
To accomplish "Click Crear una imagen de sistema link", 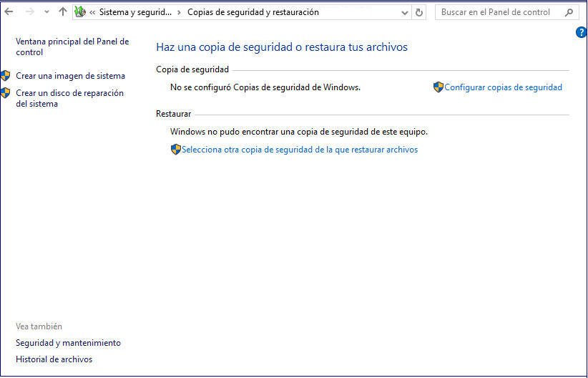I will [71, 76].
